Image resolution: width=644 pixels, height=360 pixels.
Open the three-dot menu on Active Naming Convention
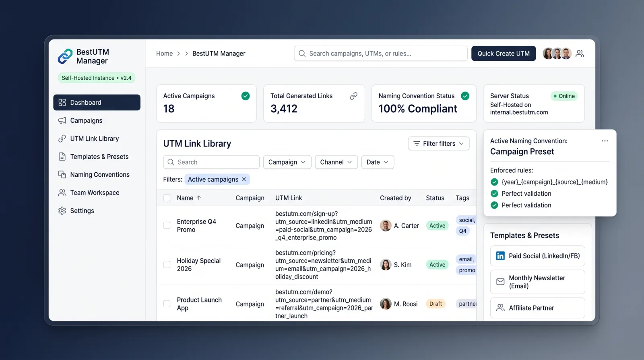tap(605, 141)
